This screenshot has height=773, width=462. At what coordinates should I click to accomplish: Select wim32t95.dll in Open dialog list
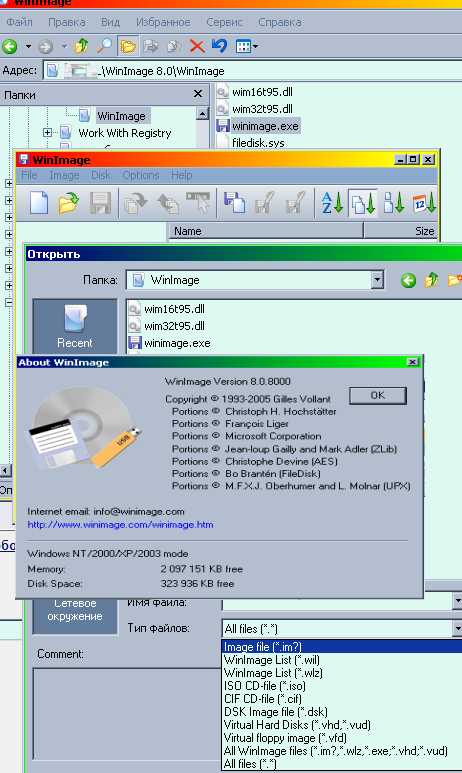coord(167,326)
